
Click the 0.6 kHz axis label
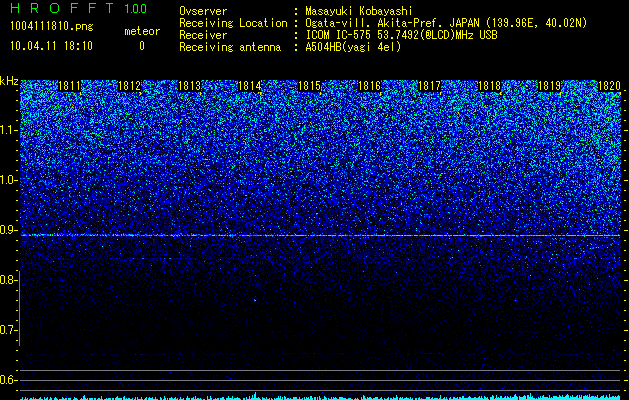(8, 380)
